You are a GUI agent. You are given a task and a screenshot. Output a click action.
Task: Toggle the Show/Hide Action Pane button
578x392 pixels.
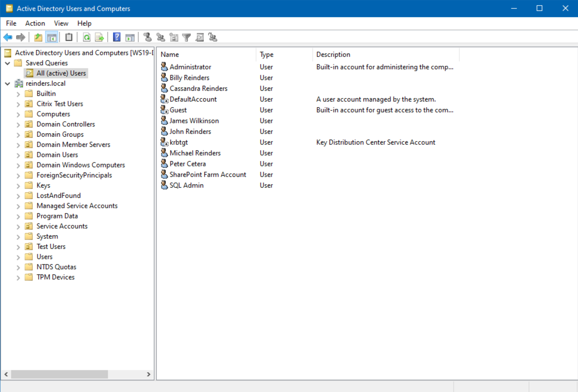(130, 37)
